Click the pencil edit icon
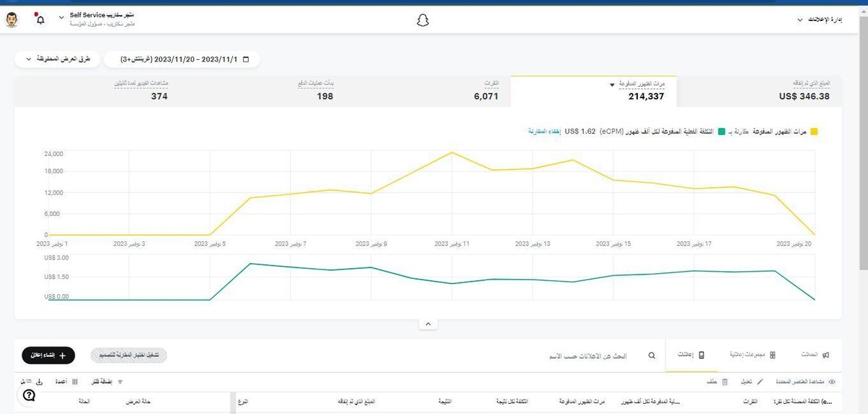 (759, 381)
